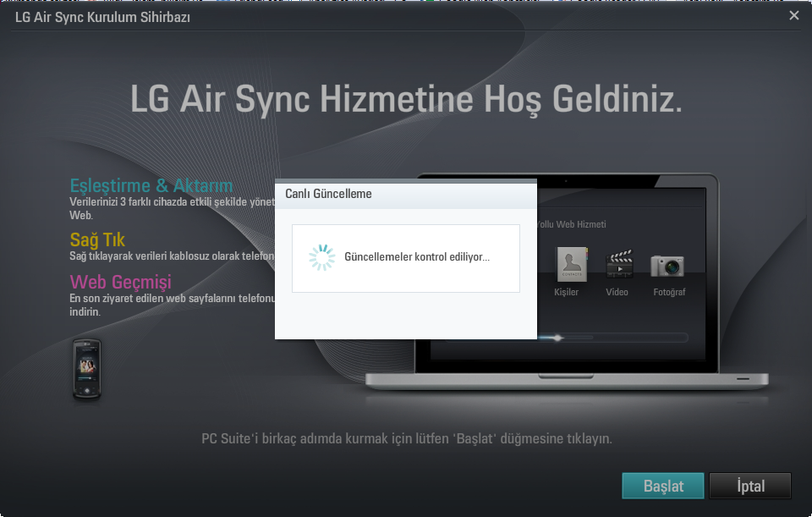Select the Fotoğraf camera icon
Viewport: 812px width, 517px height.
[667, 266]
